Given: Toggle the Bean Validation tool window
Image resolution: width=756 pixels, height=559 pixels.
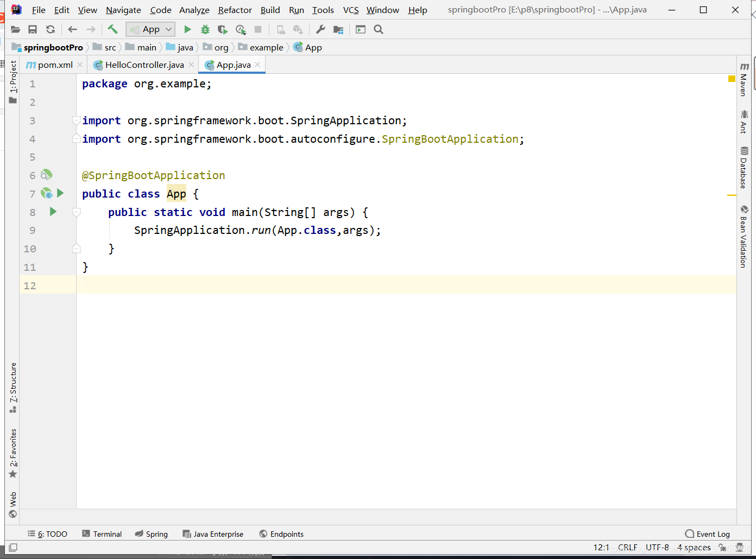Looking at the screenshot, I should point(744,236).
